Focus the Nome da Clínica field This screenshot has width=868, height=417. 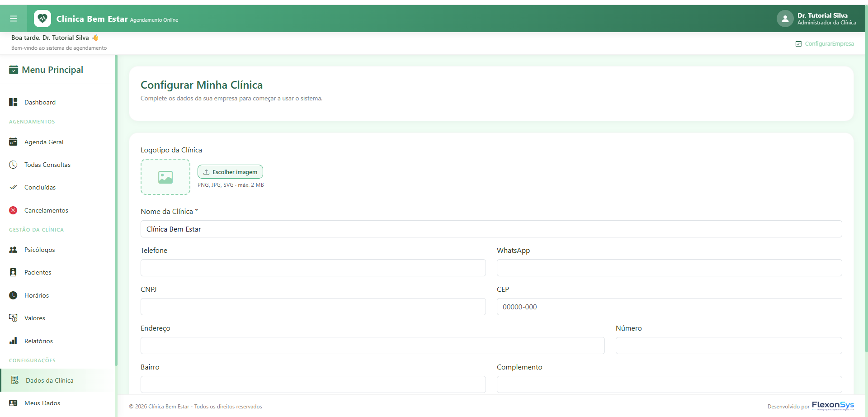point(491,229)
